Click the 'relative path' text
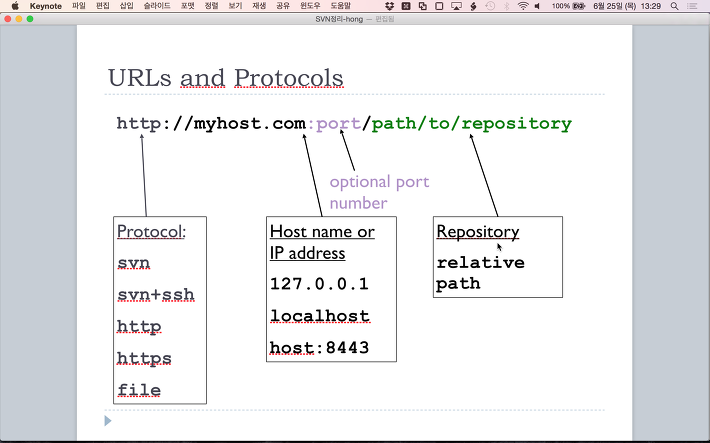 click(x=480, y=273)
